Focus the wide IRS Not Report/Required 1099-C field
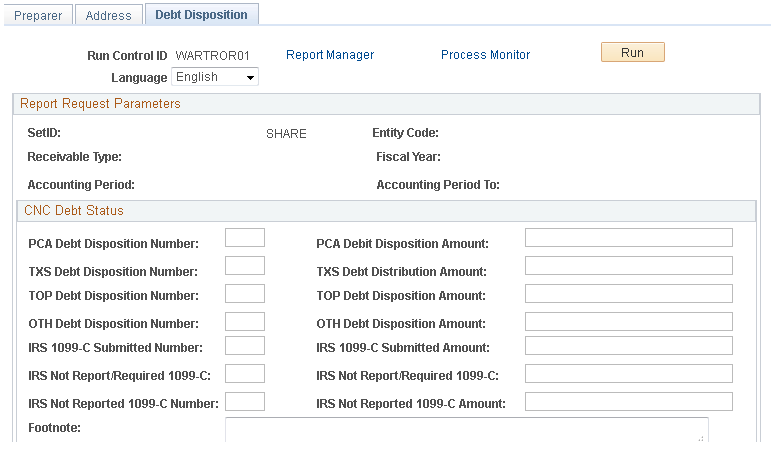Image resolution: width=775 pixels, height=450 pixels. point(629,373)
